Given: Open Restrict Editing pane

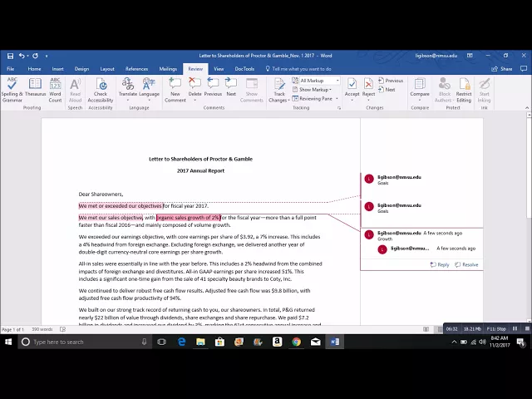Looking at the screenshot, I should pyautogui.click(x=464, y=90).
